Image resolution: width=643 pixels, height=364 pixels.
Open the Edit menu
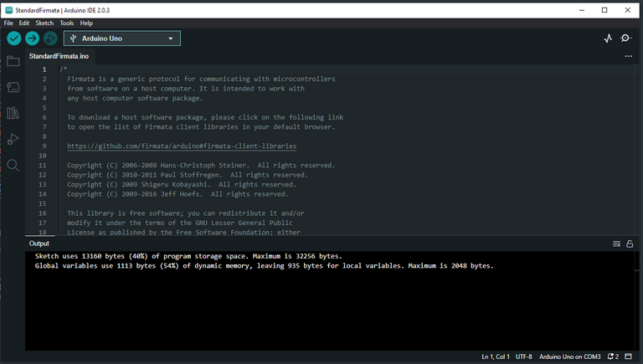click(x=24, y=23)
